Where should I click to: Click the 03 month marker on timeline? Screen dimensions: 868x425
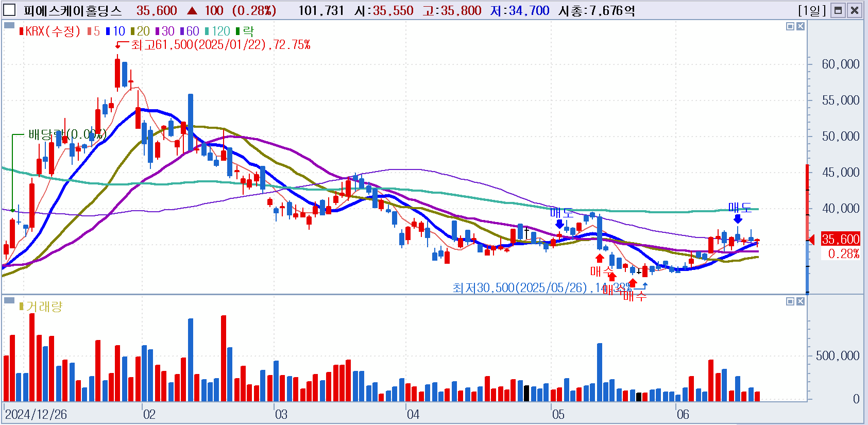click(281, 415)
